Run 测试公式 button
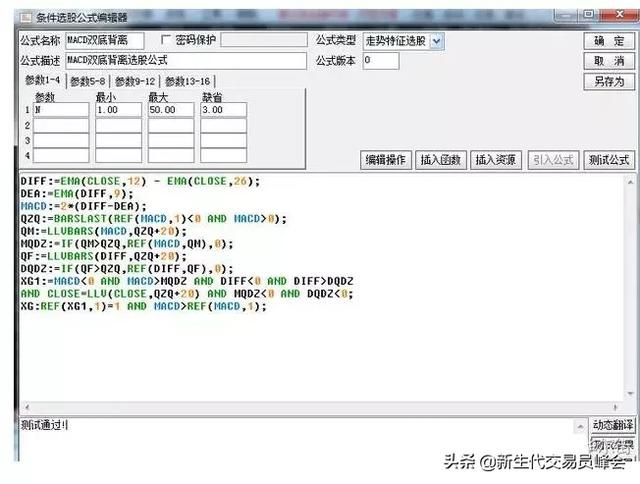 point(609,160)
